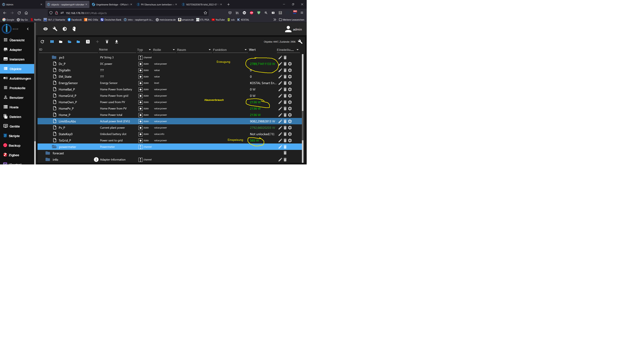This screenshot has width=644, height=362.
Task: Edit the LimitEvuAbs object with pencil icon
Action: point(280,121)
